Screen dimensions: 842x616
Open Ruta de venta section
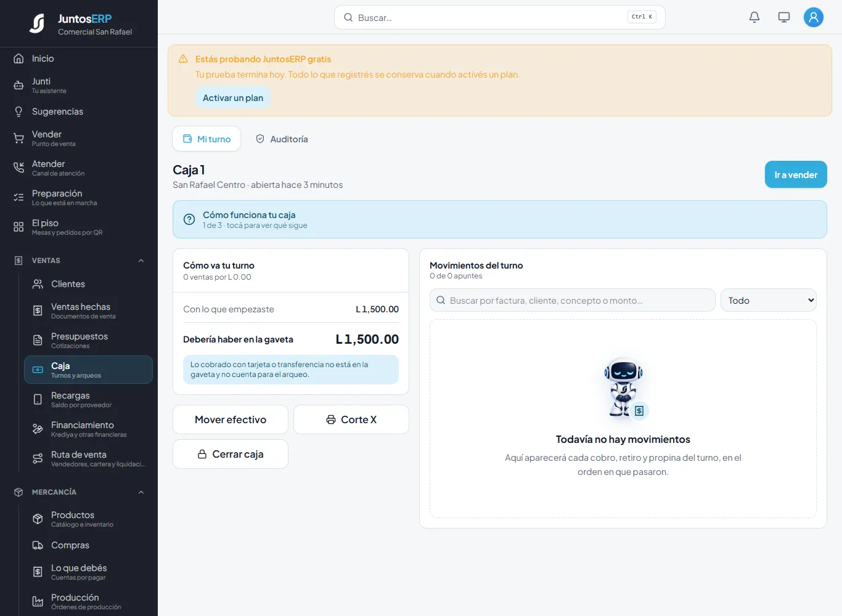pos(88,458)
